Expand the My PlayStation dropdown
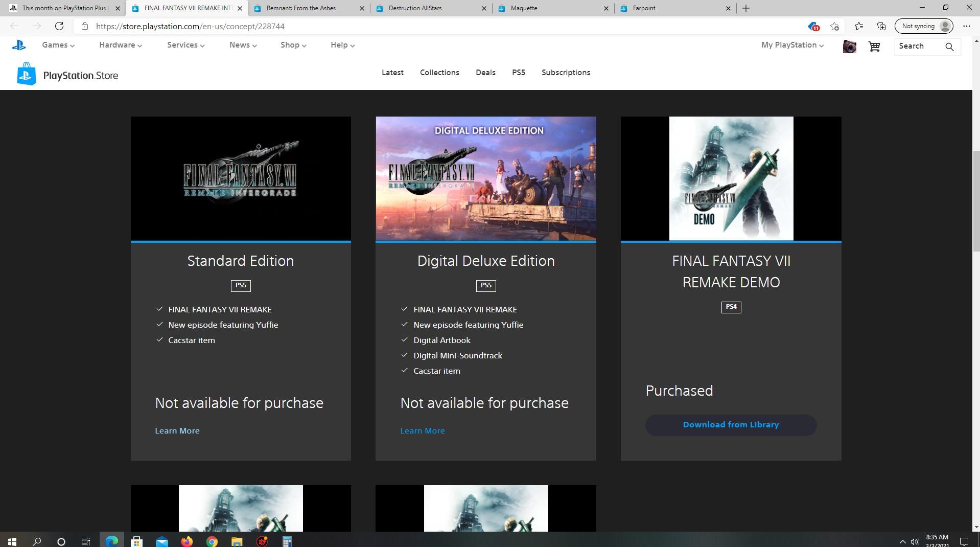The width and height of the screenshot is (980, 547). [792, 45]
